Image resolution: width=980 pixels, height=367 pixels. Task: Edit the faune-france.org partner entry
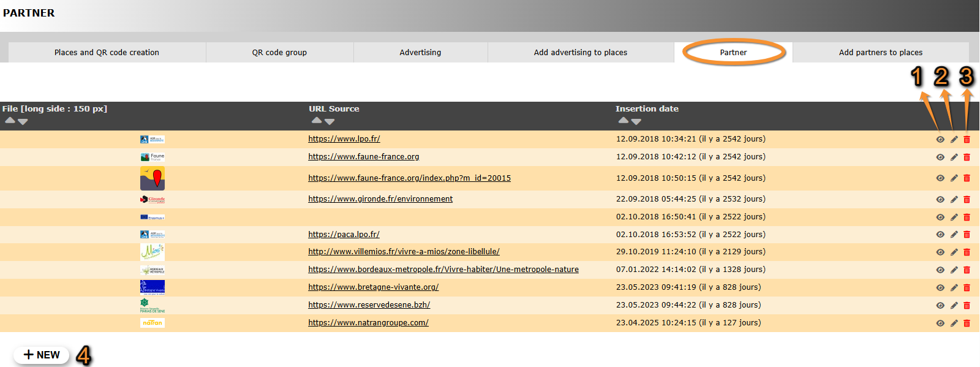[x=954, y=157]
